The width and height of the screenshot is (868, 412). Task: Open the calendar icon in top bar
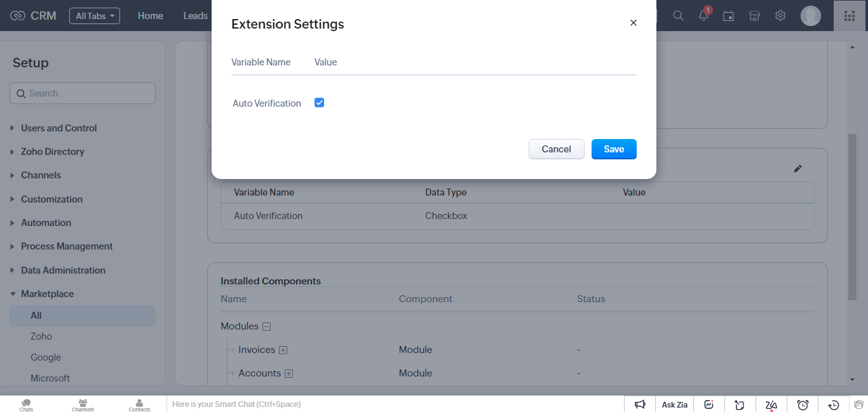pyautogui.click(x=729, y=16)
